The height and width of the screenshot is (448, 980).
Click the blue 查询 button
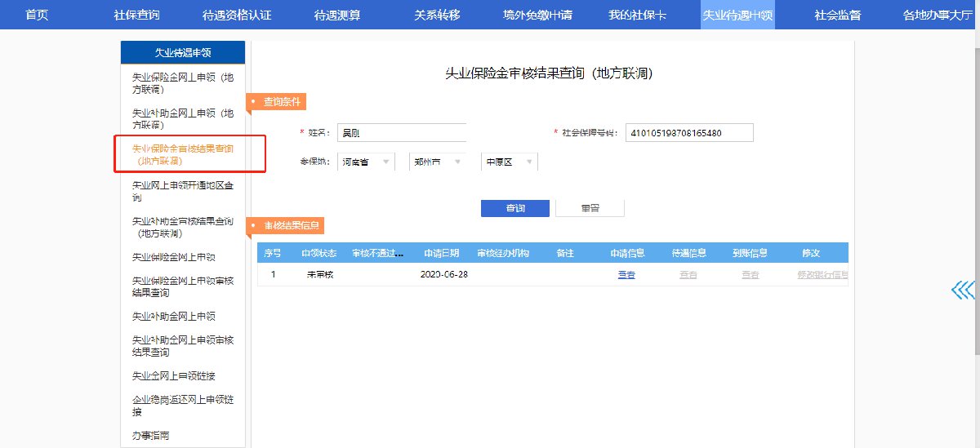514,208
